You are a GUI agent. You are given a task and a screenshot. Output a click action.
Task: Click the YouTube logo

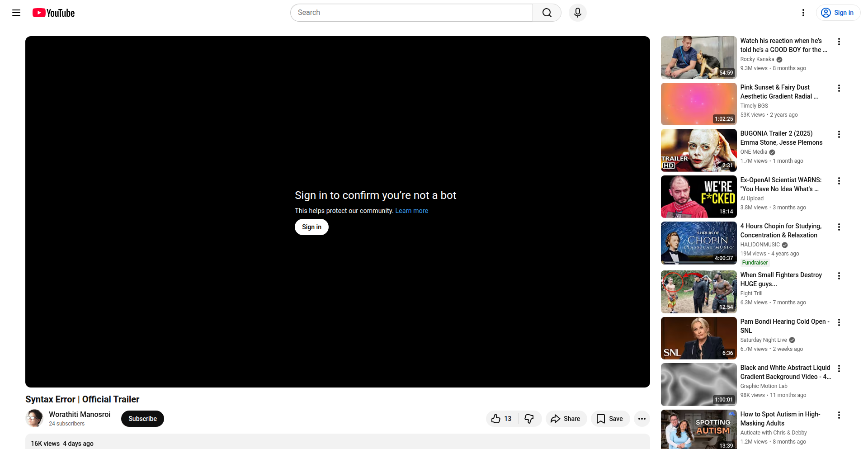pos(53,13)
